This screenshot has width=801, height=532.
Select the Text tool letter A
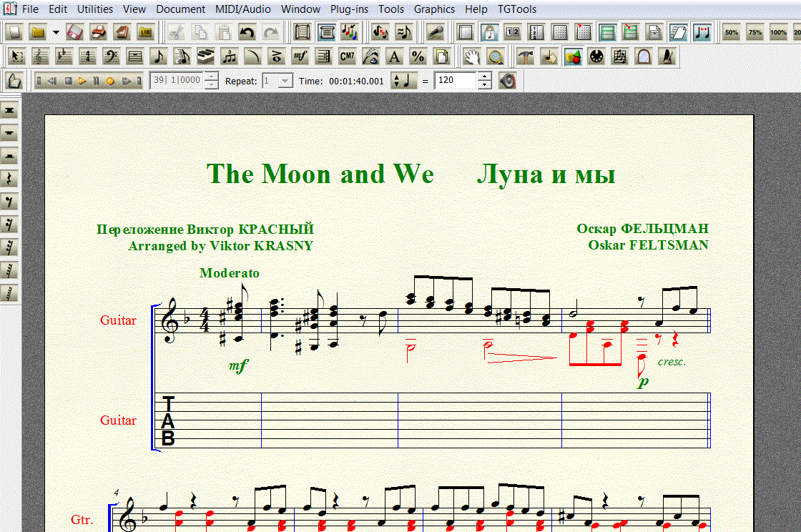tap(394, 56)
